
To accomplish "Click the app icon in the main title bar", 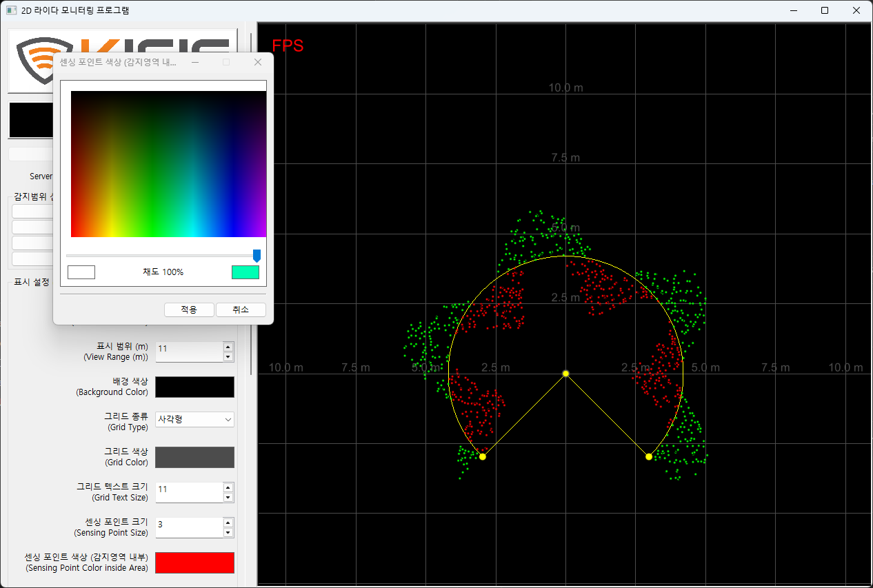I will 11,10.
